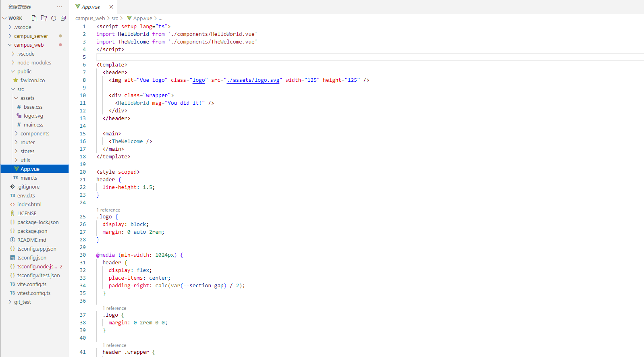The height and width of the screenshot is (357, 644).
Task: Collapse the campus_web folder
Action: [29, 45]
